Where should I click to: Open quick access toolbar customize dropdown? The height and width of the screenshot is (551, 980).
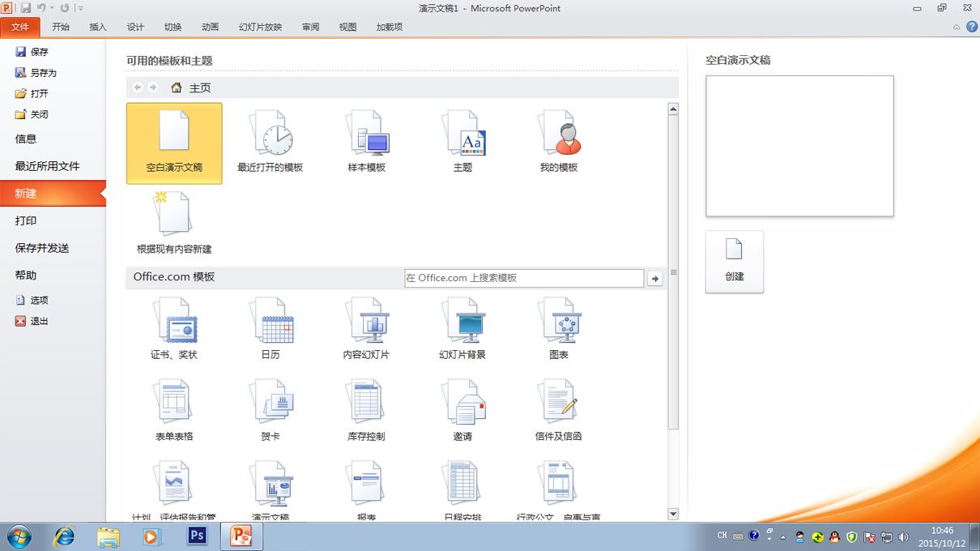point(81,8)
